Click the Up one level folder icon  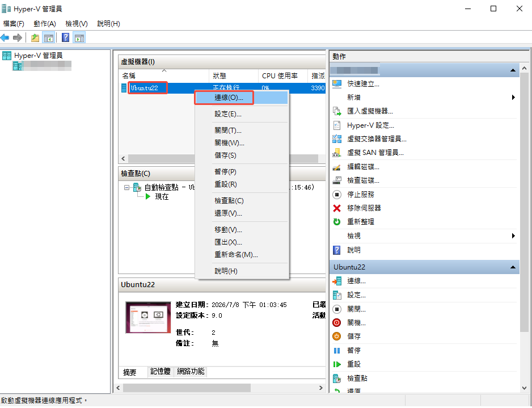[x=35, y=37]
